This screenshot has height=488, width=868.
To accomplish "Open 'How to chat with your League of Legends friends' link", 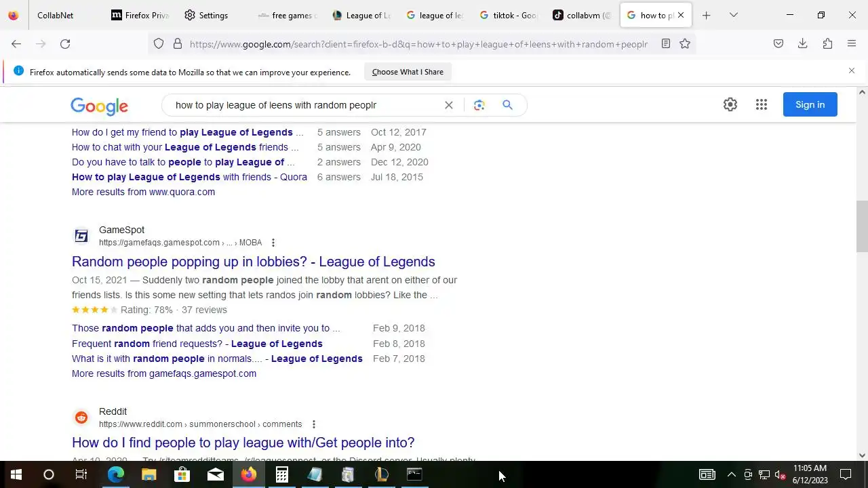I will coord(185,147).
